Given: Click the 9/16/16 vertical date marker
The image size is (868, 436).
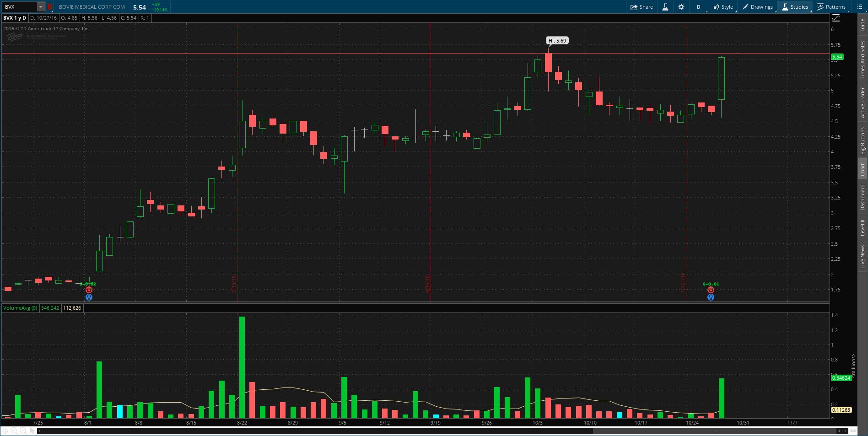Looking at the screenshot, I should click(x=428, y=284).
